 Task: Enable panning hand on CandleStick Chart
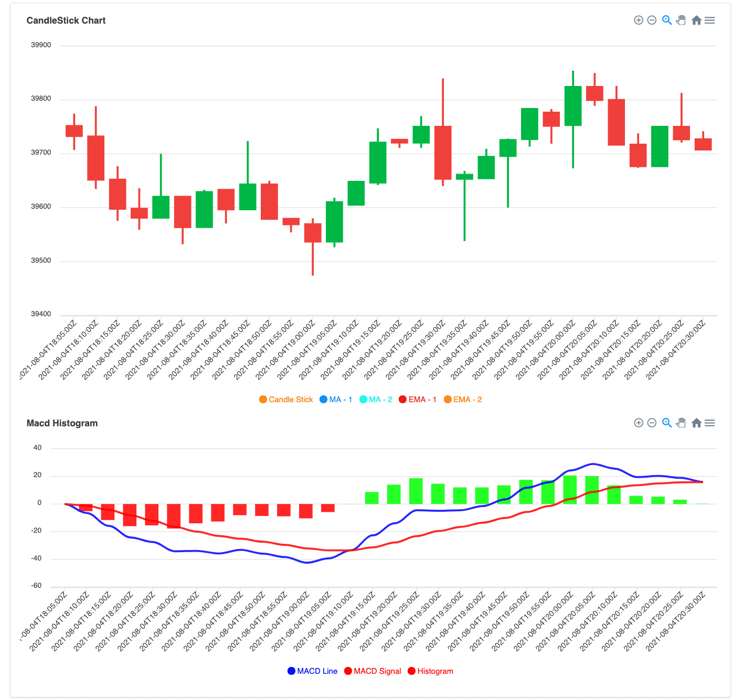click(x=681, y=20)
